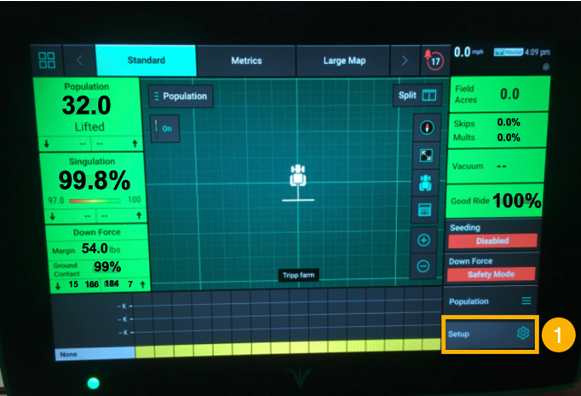
Task: Zoom out on the map
Action: coord(423,266)
